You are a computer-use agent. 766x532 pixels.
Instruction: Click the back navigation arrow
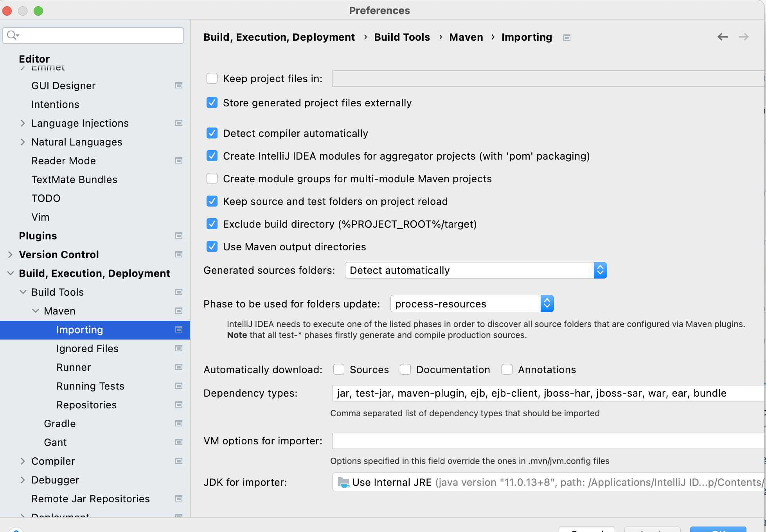[x=722, y=37]
